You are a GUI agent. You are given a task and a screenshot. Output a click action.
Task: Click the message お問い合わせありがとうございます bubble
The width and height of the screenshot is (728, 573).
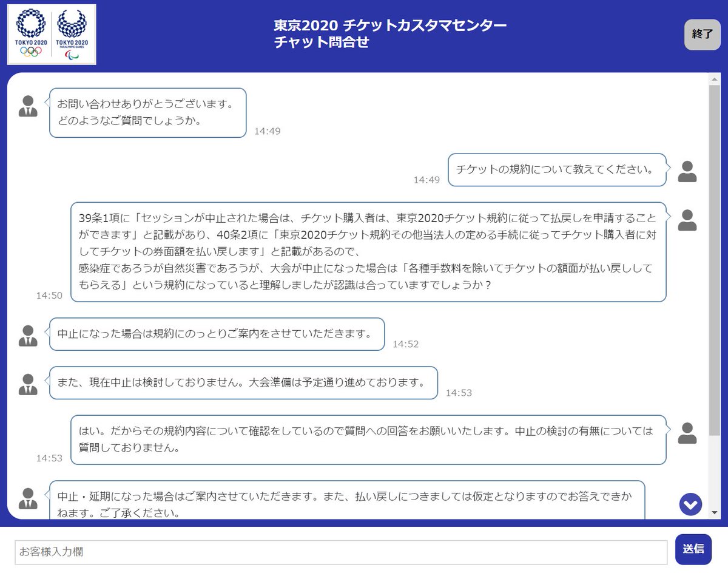[x=148, y=113]
